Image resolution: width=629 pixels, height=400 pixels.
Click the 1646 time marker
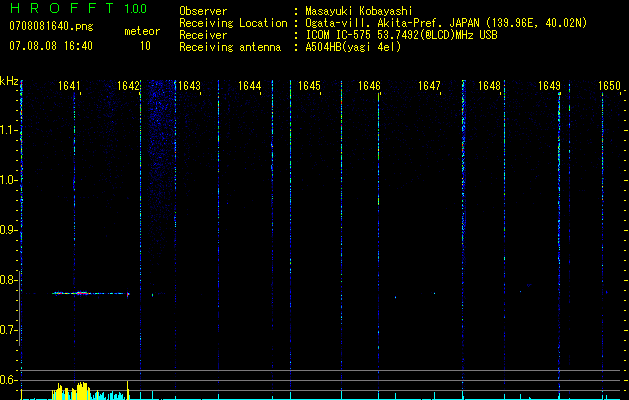[x=369, y=86]
